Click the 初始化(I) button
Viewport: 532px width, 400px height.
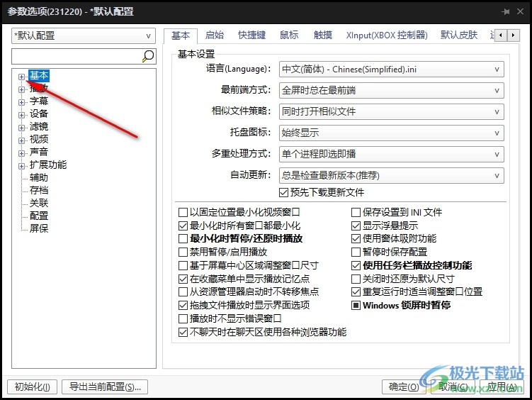pos(33,387)
